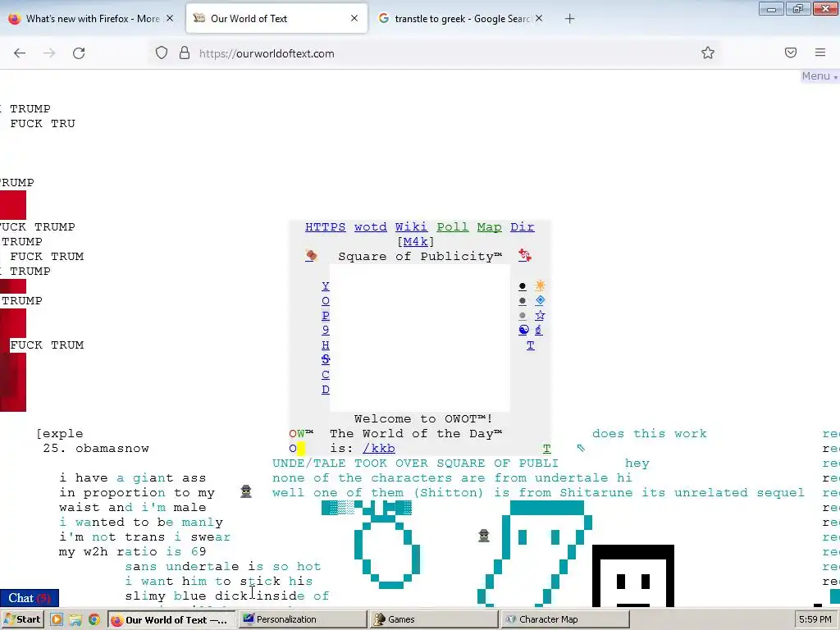Click the black dot link
The height and width of the screenshot is (630, 840).
(x=523, y=286)
